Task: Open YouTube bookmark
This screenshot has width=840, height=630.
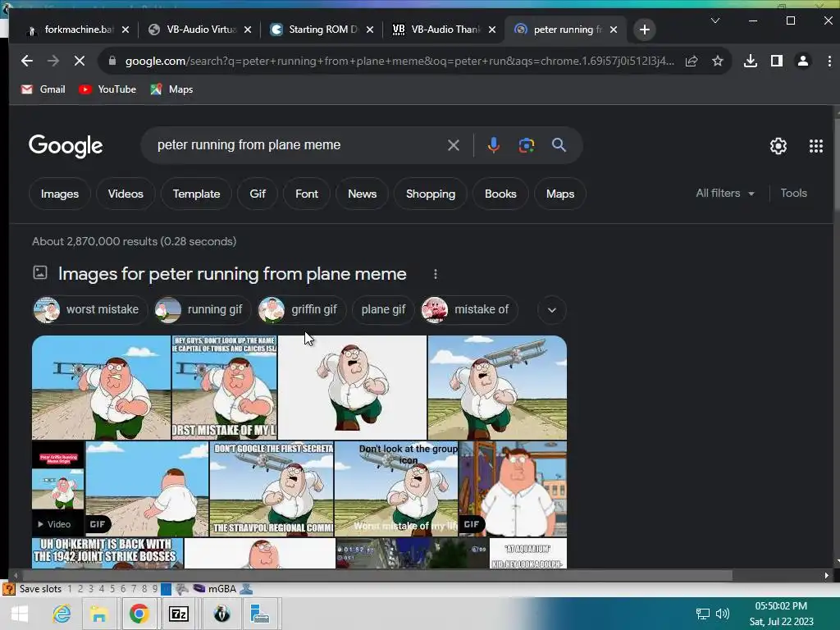Action: click(107, 89)
